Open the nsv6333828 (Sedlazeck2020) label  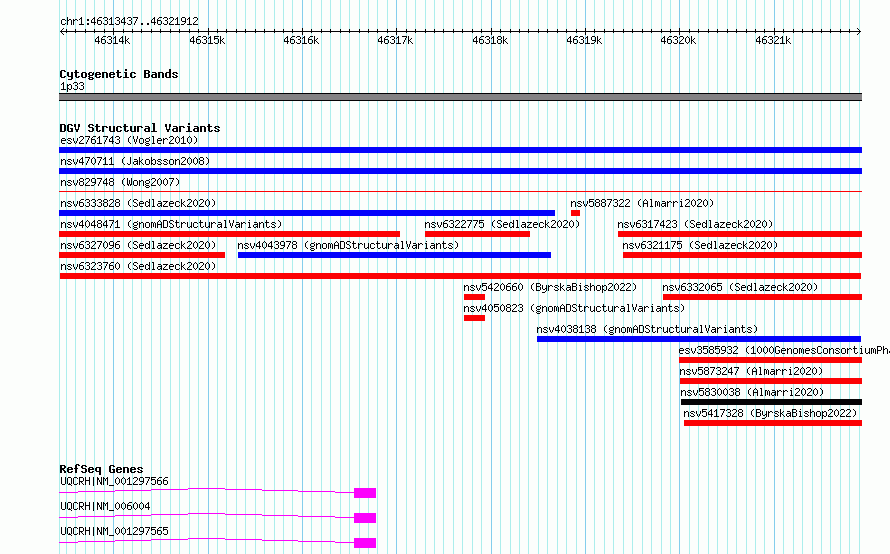pyautogui.click(x=138, y=203)
